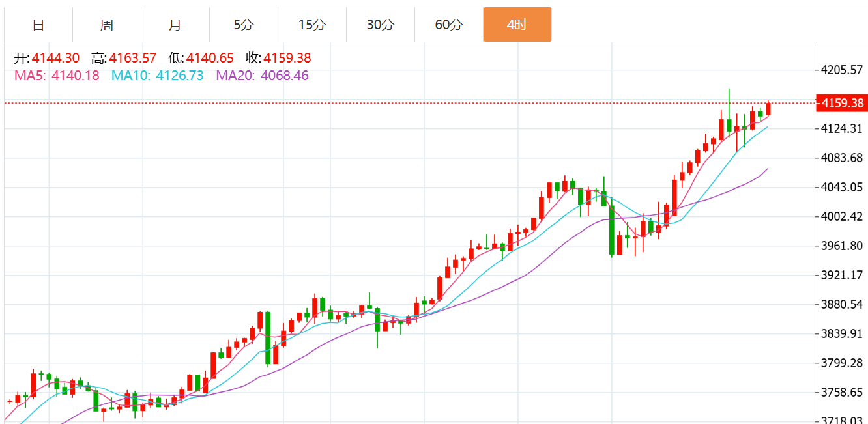Click the 收 closing price in the header
Viewport: 868px width, 424px height.
pyautogui.click(x=287, y=58)
